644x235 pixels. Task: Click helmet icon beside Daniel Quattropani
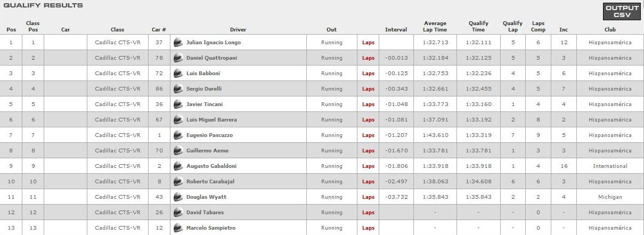click(x=178, y=58)
